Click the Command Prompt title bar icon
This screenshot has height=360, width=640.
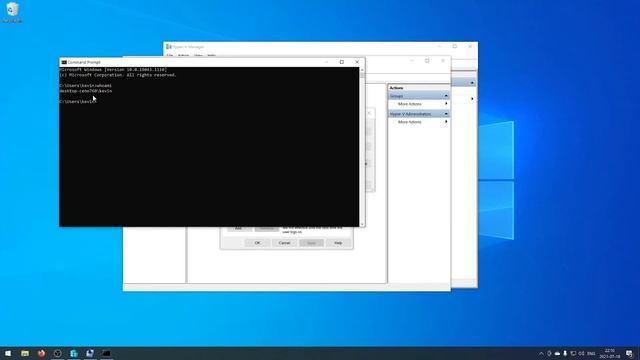click(64, 62)
